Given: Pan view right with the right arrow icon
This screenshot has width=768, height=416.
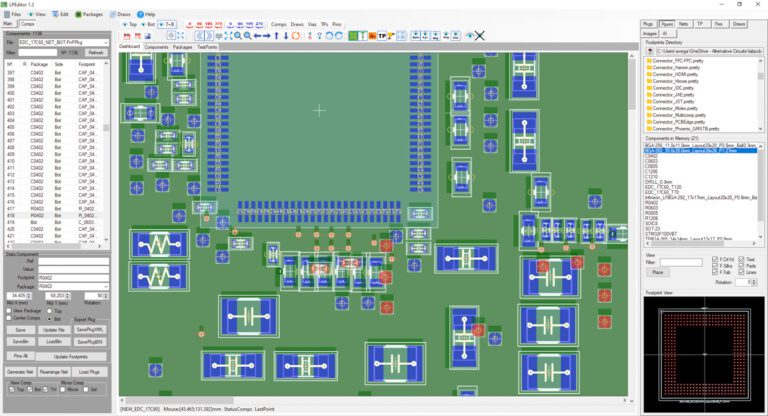Looking at the screenshot, I should click(266, 36).
